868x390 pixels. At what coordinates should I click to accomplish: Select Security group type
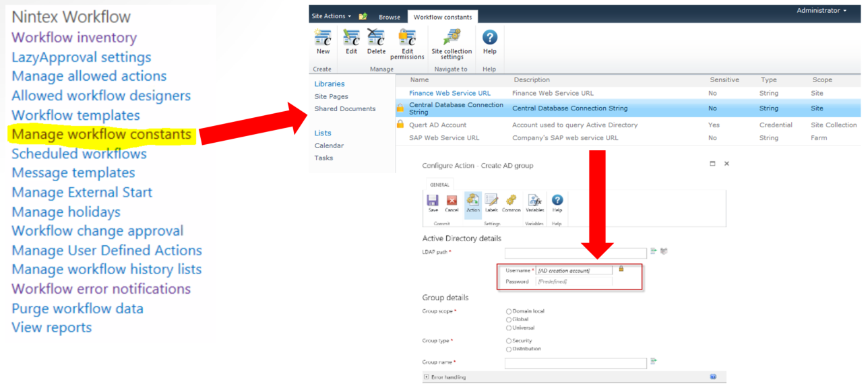click(509, 341)
